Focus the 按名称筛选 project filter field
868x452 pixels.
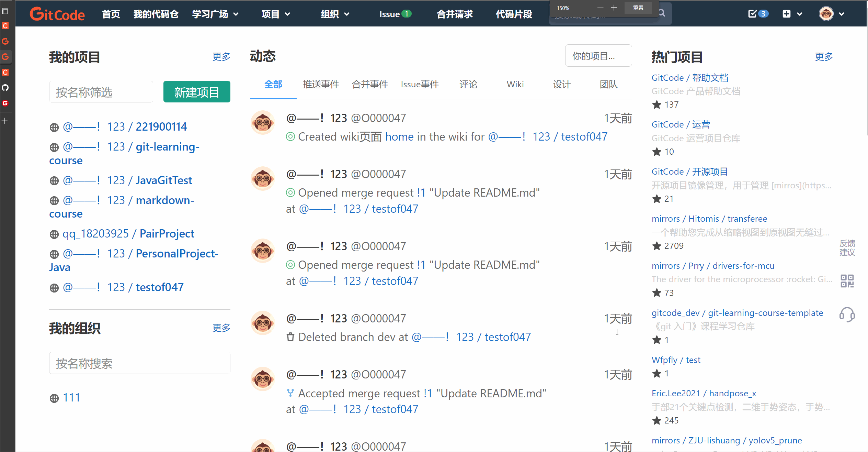(101, 92)
